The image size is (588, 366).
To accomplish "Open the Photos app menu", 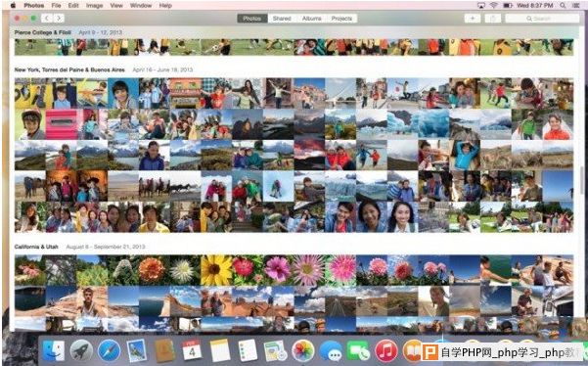I will pyautogui.click(x=33, y=5).
